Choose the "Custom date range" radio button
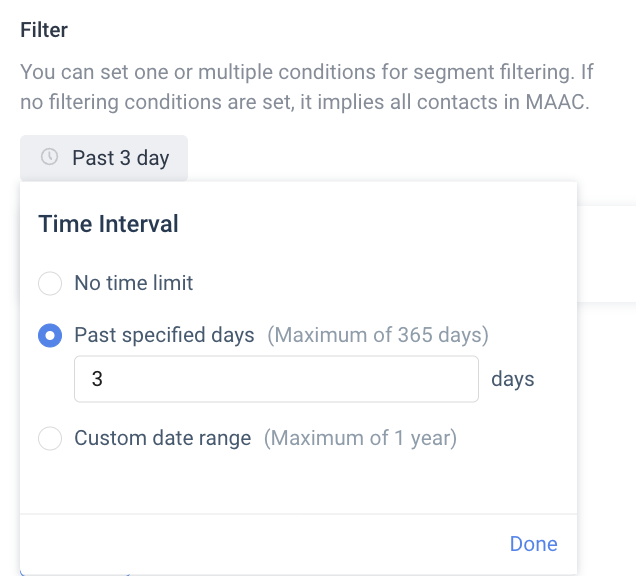 click(50, 438)
